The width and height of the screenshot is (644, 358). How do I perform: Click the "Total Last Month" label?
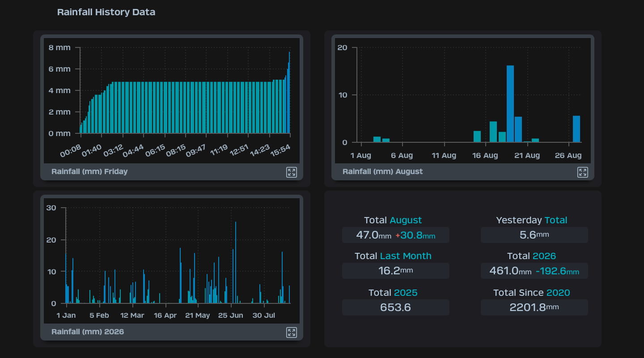pyautogui.click(x=393, y=256)
